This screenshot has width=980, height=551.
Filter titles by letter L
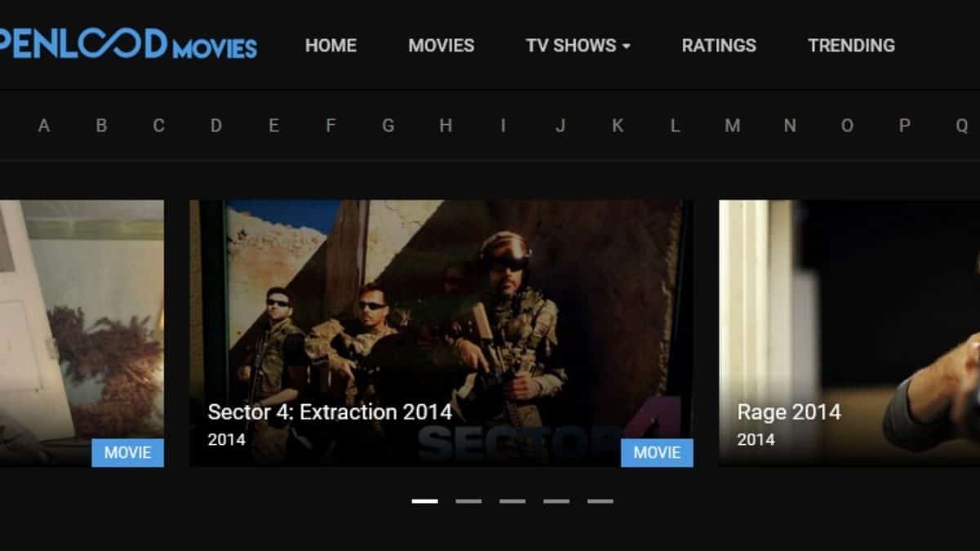point(675,126)
